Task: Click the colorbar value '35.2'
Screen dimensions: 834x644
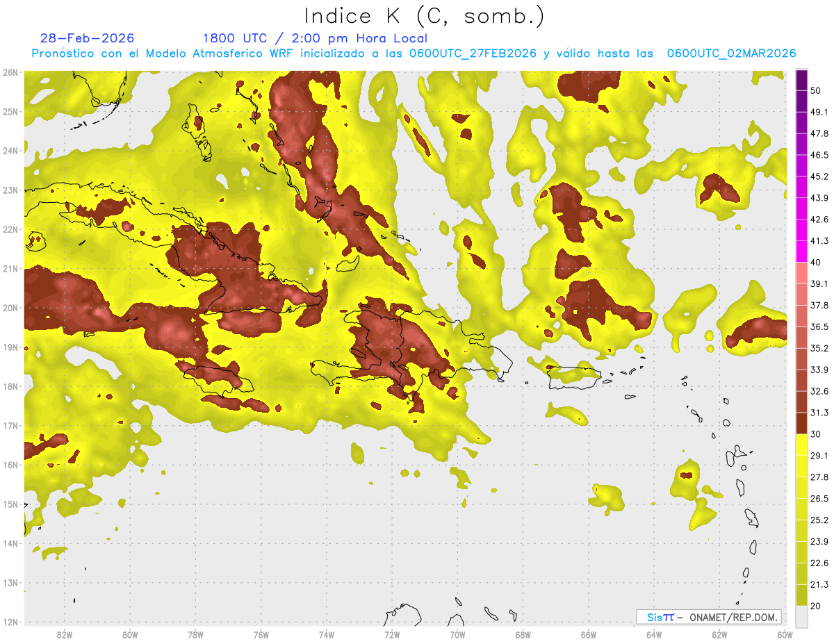Action: (x=819, y=349)
